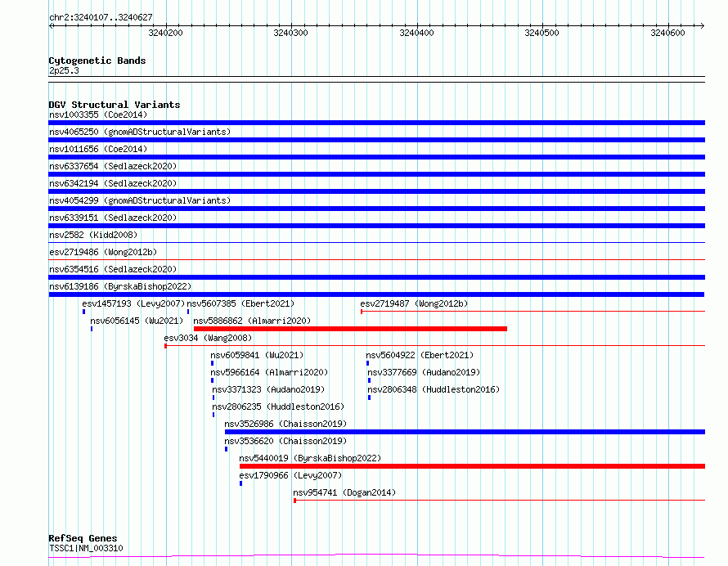Open the nsv954741 (Dogan2014) label
Screen dimensions: 728x566
click(344, 492)
